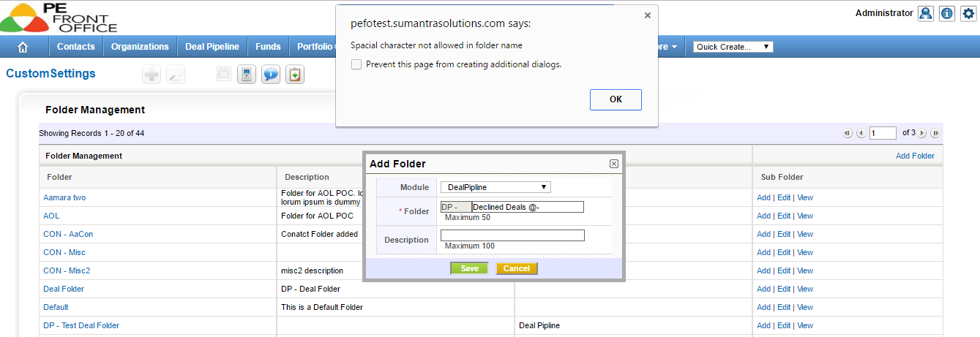The image size is (980, 337).
Task: Click the Description input field
Action: point(512,235)
